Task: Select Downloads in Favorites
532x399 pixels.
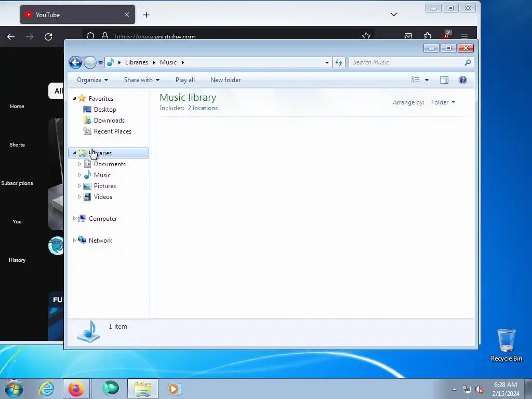Action: click(109, 121)
